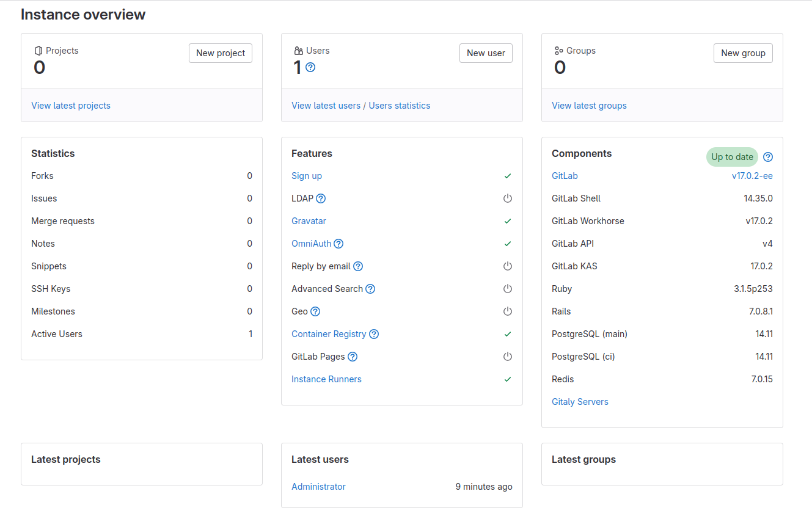Open Users statistics link
Image resolution: width=812 pixels, height=527 pixels.
point(400,106)
